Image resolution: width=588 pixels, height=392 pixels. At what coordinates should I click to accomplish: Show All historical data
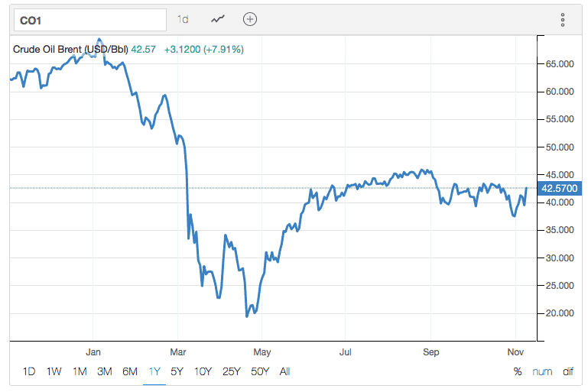click(284, 372)
